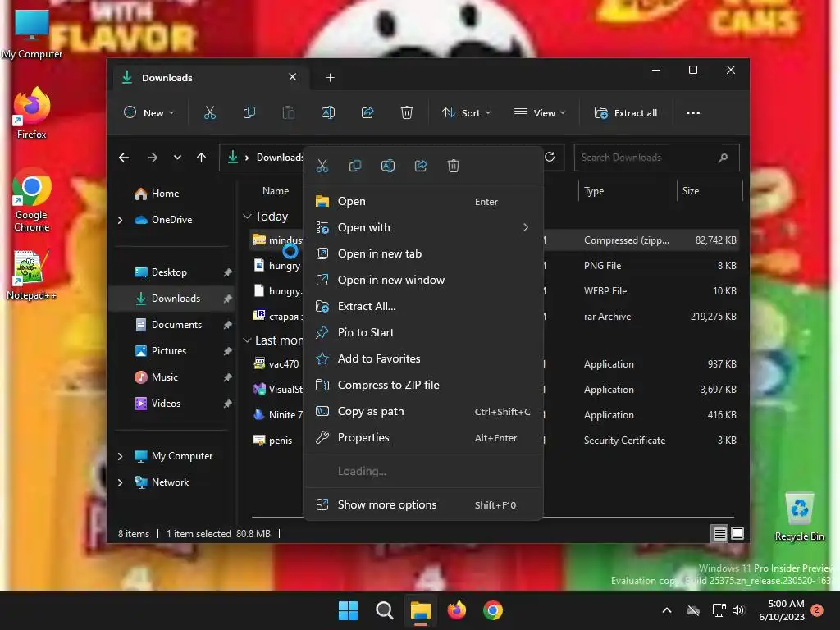
Task: Open Properties from the context menu
Action: (x=423, y=438)
